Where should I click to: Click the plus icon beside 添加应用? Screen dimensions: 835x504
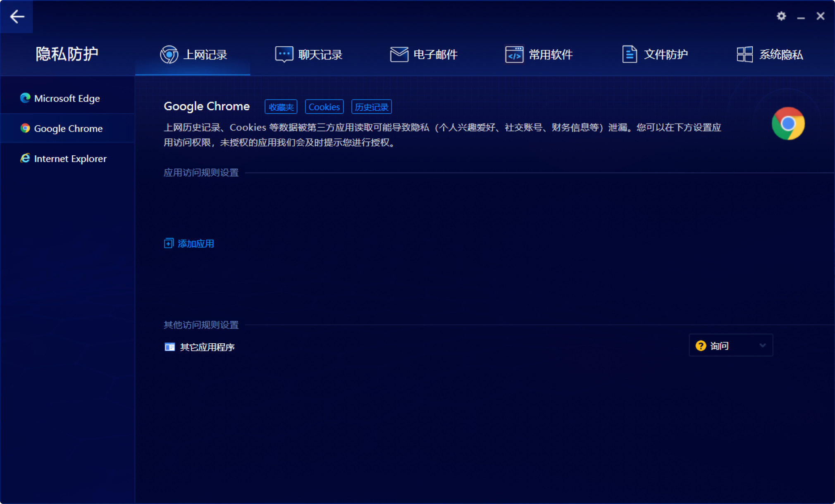point(168,243)
